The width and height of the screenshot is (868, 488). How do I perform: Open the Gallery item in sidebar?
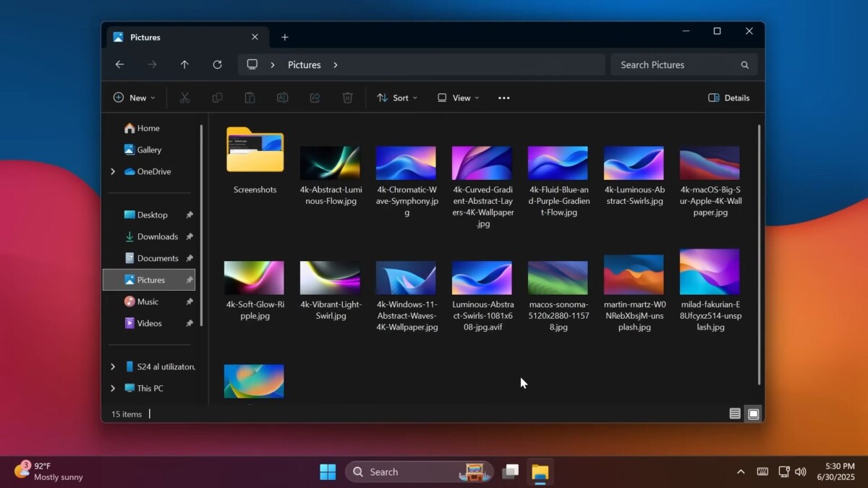click(x=149, y=150)
